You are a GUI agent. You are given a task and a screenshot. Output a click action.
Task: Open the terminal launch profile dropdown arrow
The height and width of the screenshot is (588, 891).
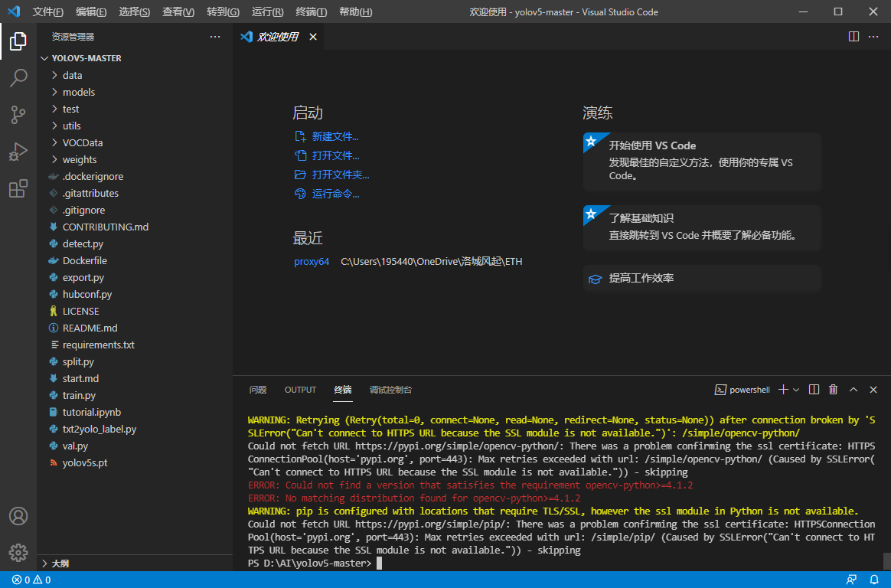coord(796,390)
